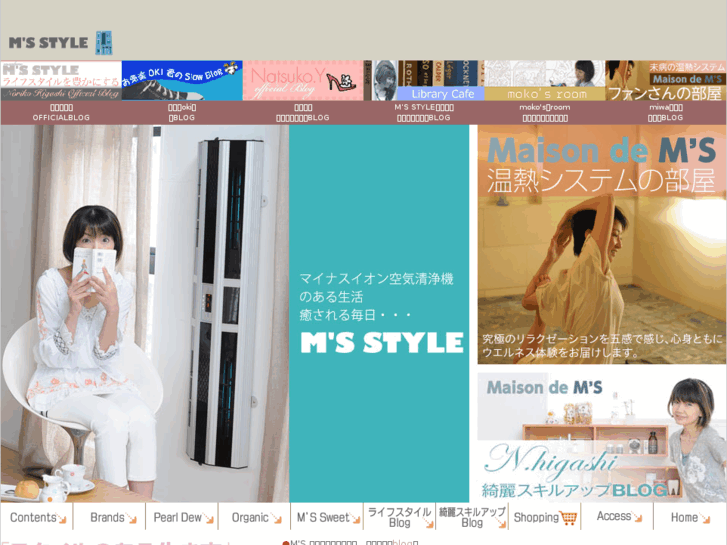The width and height of the screenshot is (727, 545).
Task: Click the M'S STYLE library BLOG link
Action: pyautogui.click(x=424, y=113)
